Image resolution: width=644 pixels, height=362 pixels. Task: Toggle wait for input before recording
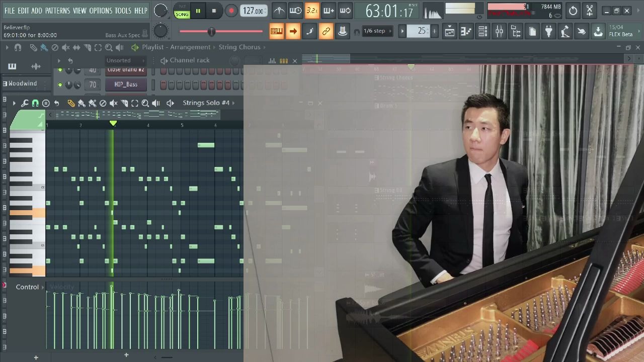296,11
